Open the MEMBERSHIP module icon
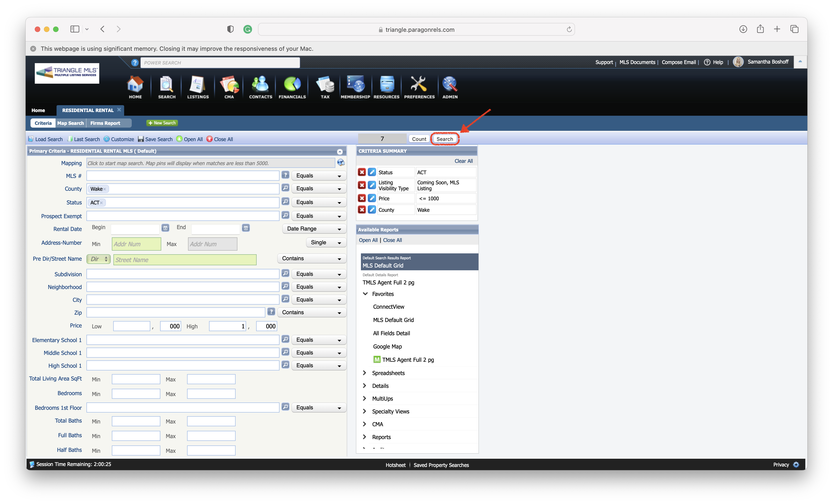The height and width of the screenshot is (504, 833). tap(355, 87)
